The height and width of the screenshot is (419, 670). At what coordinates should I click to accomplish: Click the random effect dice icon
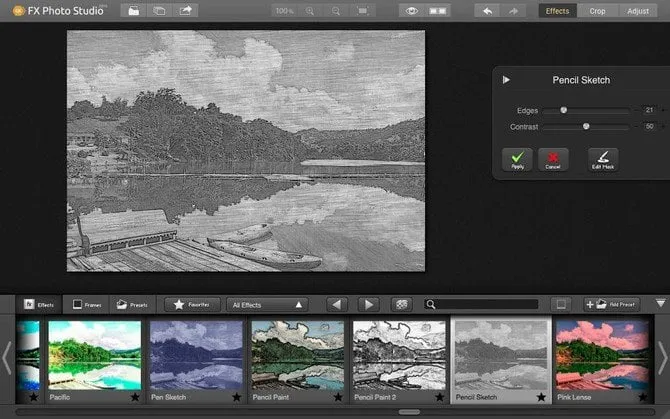point(401,304)
